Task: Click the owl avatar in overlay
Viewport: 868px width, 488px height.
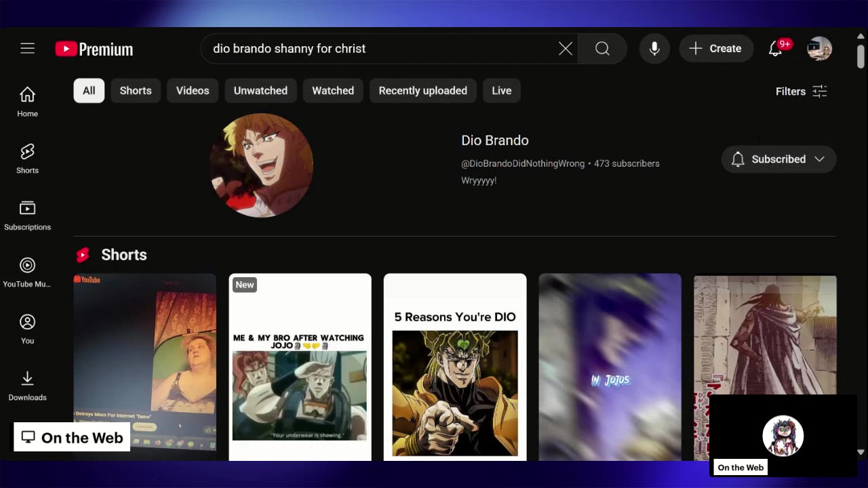Action: [x=783, y=436]
